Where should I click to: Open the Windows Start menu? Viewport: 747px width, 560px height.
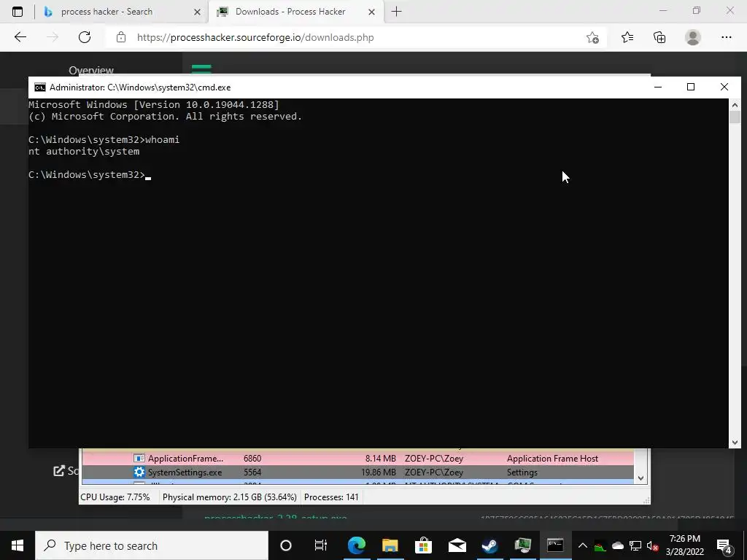[18, 545]
